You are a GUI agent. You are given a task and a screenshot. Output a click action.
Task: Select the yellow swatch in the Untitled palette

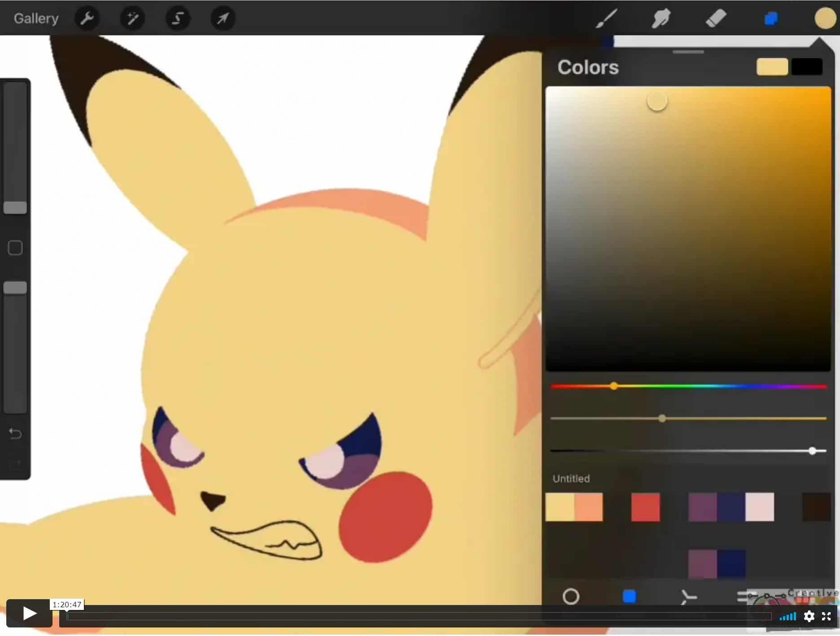click(559, 508)
